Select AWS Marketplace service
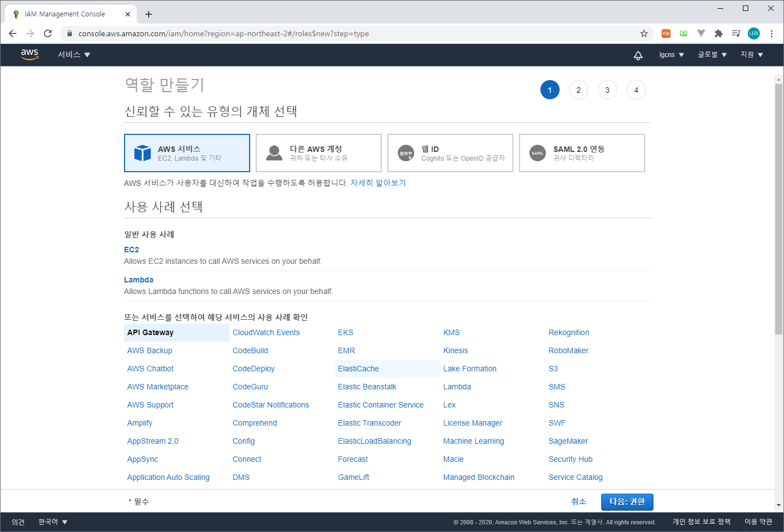Image resolution: width=784 pixels, height=532 pixels. [x=158, y=387]
